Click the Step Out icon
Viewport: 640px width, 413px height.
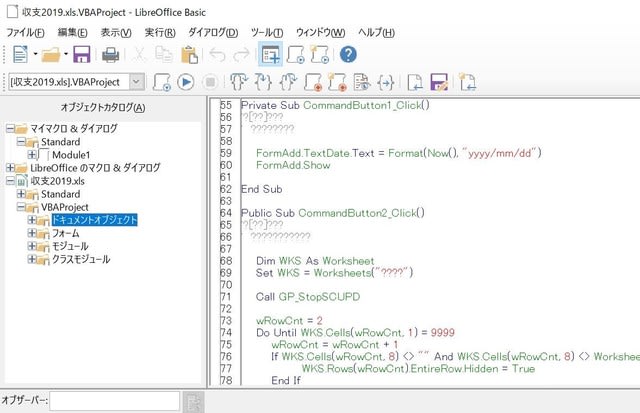(x=288, y=82)
